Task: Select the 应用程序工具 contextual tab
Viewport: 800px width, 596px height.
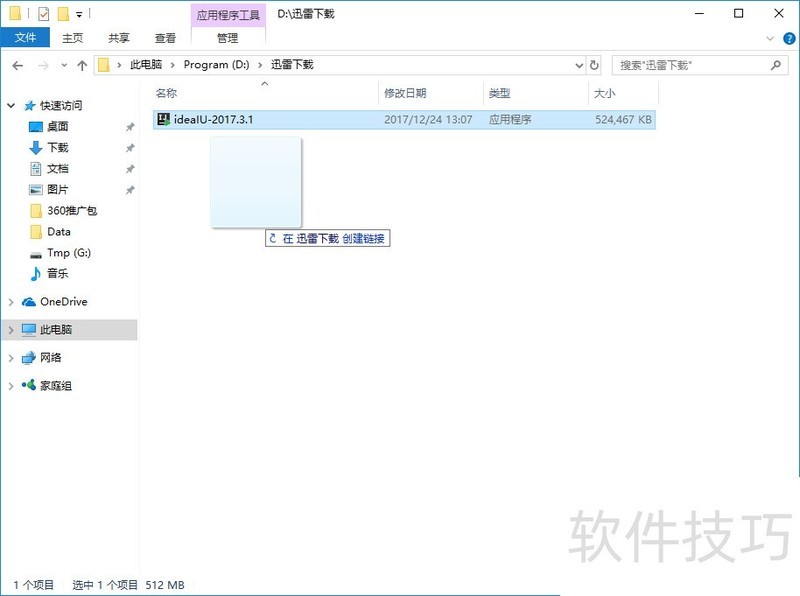Action: [x=228, y=15]
